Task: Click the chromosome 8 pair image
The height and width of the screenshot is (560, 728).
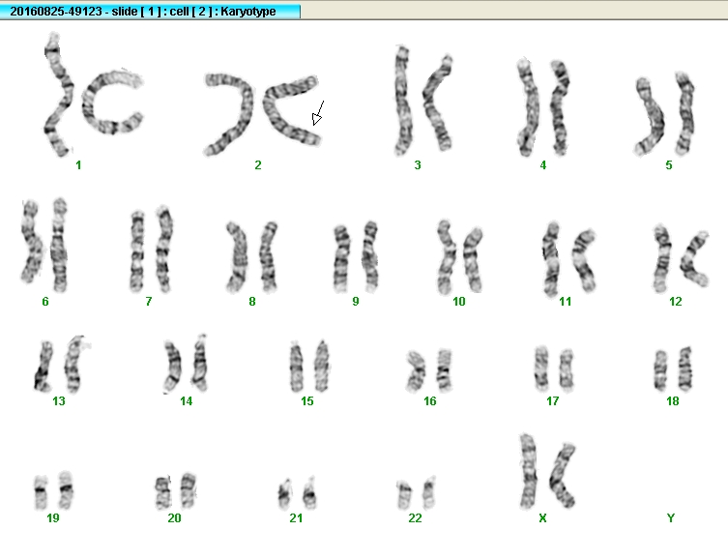Action: pos(252,257)
